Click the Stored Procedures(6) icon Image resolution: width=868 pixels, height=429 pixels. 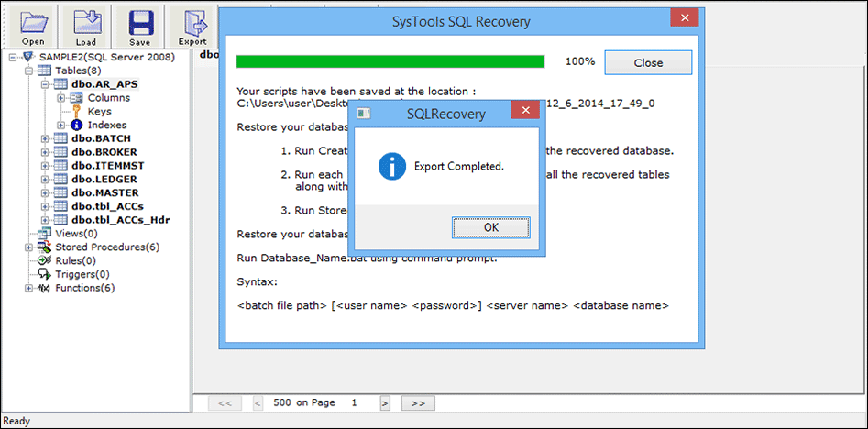point(44,247)
